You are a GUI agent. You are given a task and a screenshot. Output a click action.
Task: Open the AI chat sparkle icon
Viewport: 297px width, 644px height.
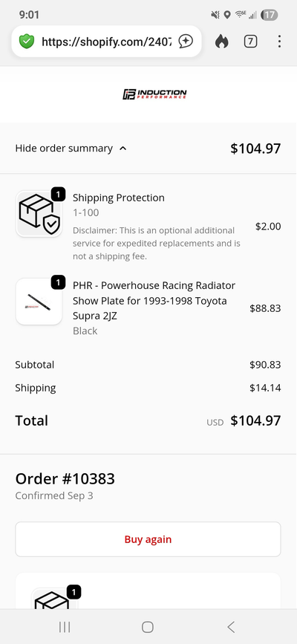coord(186,41)
